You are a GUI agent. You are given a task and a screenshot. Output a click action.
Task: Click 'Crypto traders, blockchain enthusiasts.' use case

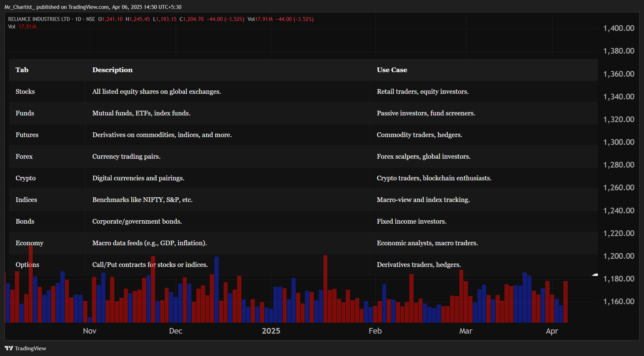434,178
